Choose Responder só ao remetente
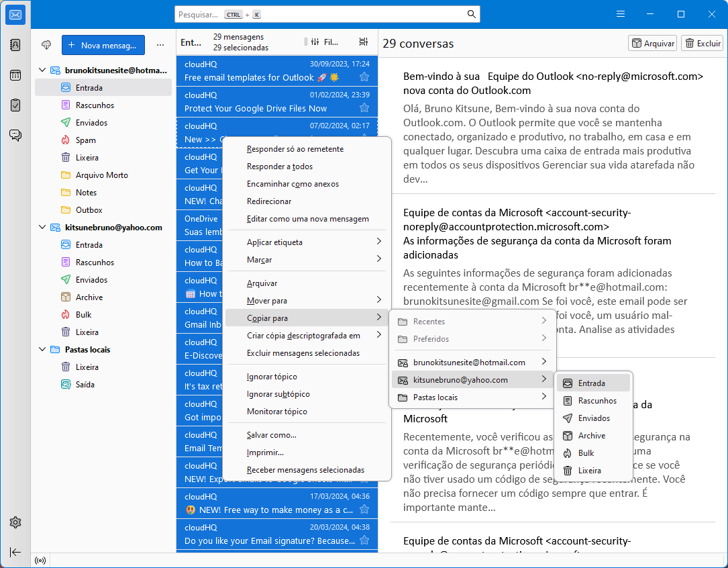 pyautogui.click(x=307, y=149)
